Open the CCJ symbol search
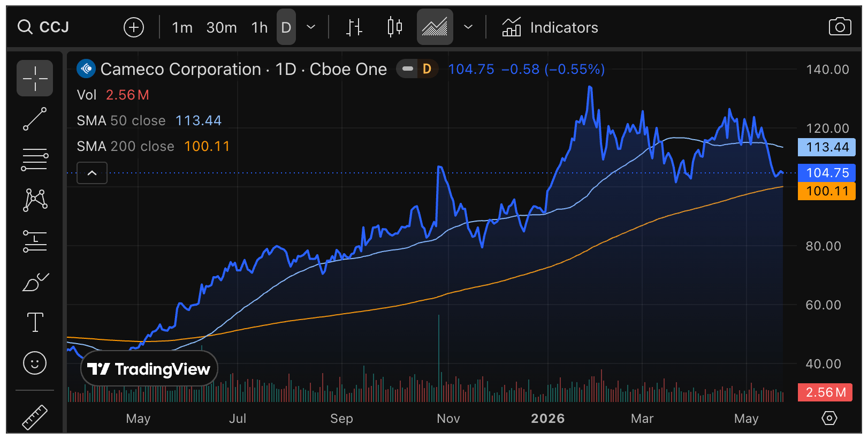Screen dimensions: 868x440 pos(43,27)
